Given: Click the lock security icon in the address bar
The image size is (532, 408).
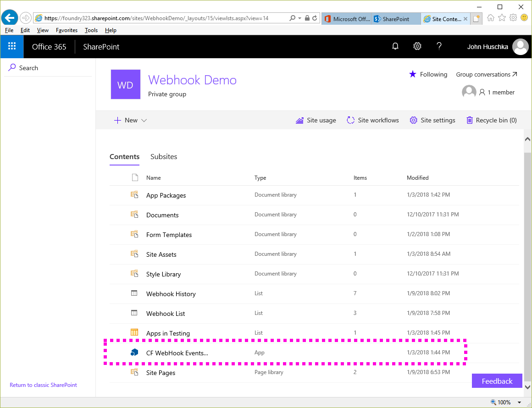Looking at the screenshot, I should click(307, 18).
